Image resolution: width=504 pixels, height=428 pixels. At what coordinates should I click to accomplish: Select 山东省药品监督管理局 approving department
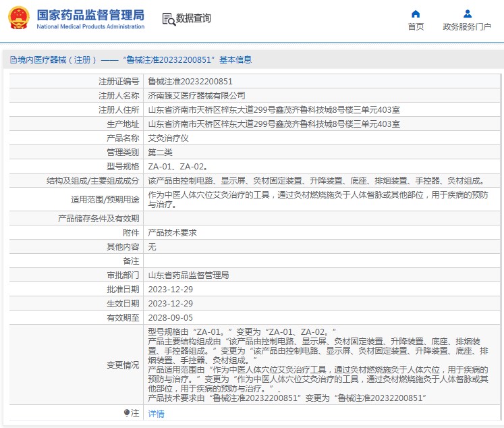188,275
